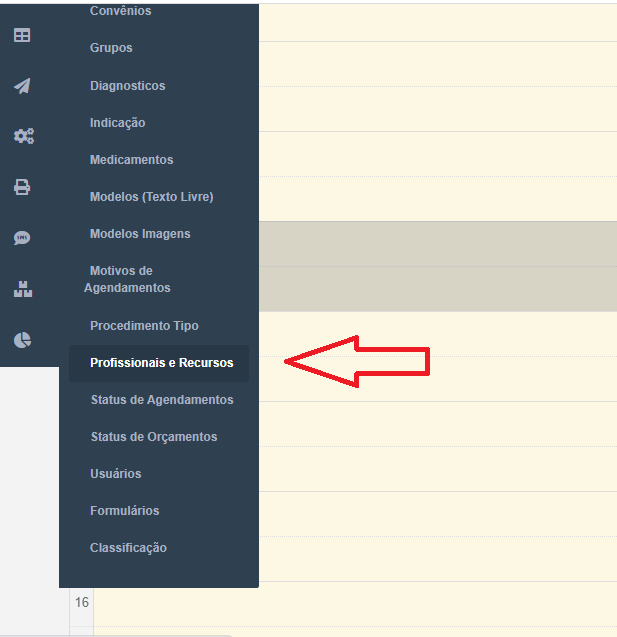Go to Status de Orçamentos
Image resolution: width=617 pixels, height=637 pixels.
point(153,437)
